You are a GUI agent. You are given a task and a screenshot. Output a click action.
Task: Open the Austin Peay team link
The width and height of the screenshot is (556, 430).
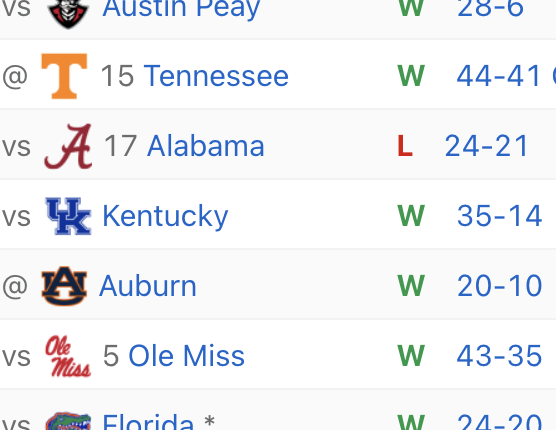[181, 8]
